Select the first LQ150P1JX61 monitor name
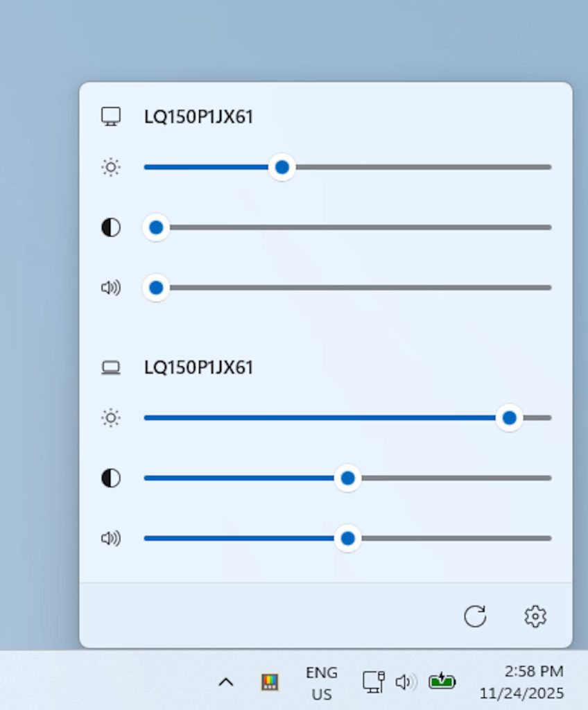This screenshot has width=588, height=710. (198, 117)
